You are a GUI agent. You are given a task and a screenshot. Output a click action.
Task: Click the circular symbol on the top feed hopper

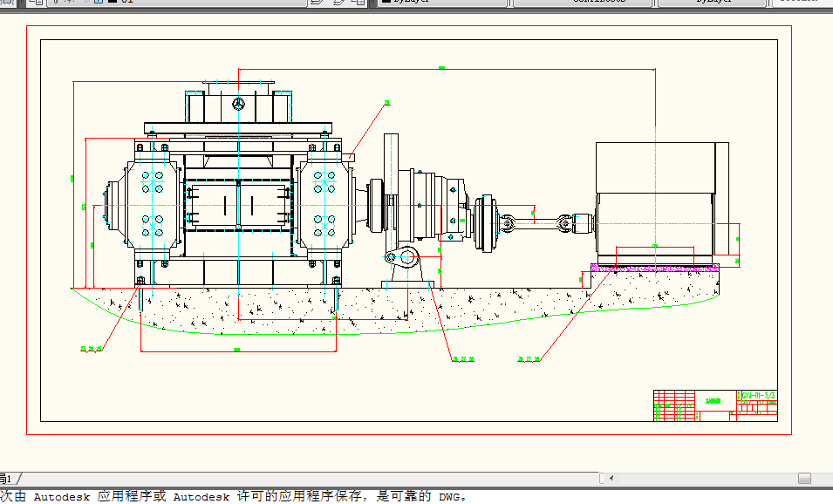point(238,104)
